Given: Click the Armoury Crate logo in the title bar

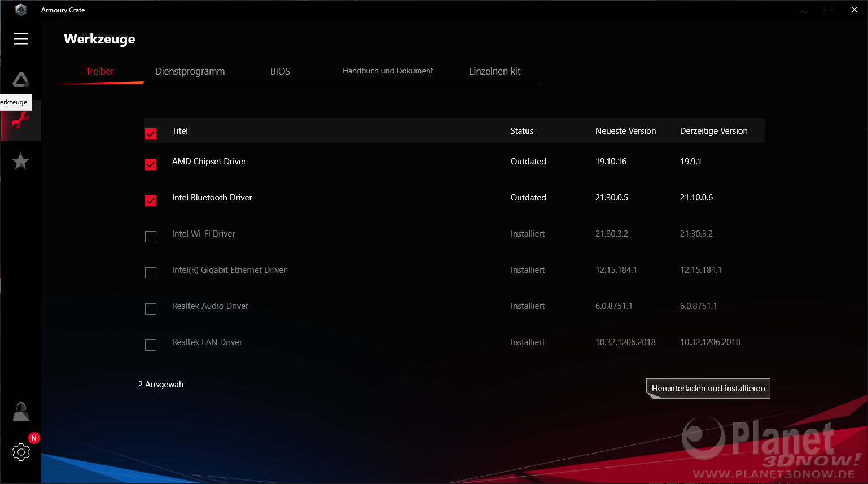Looking at the screenshot, I should (x=21, y=10).
